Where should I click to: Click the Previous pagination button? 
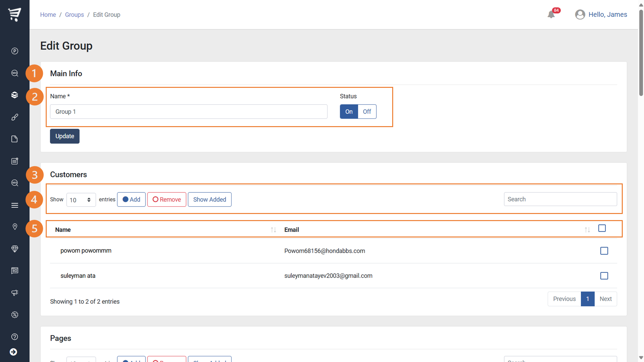(564, 299)
